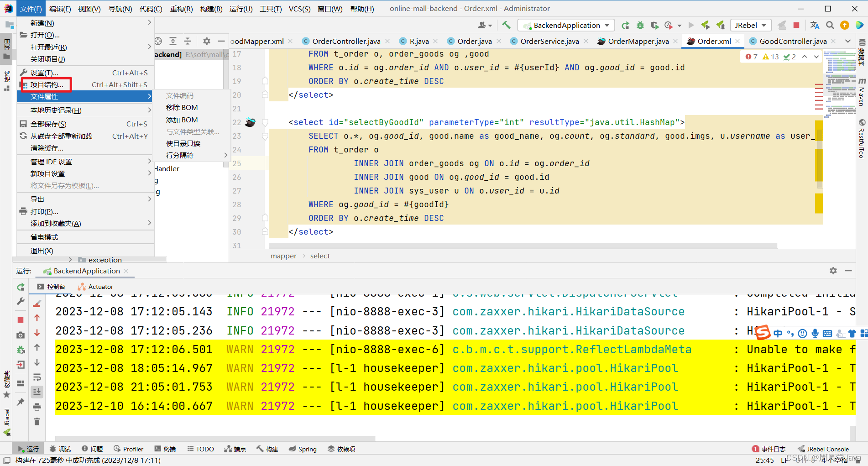Open Spring tool window button

click(303, 449)
